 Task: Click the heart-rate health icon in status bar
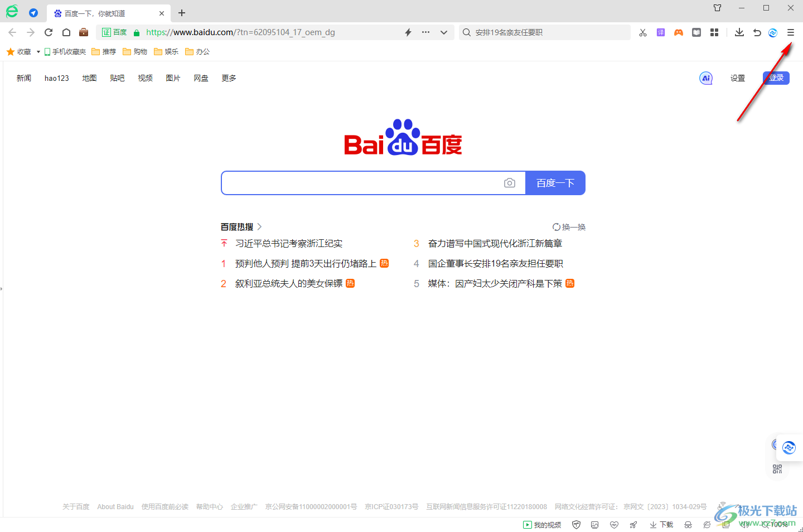(x=614, y=525)
